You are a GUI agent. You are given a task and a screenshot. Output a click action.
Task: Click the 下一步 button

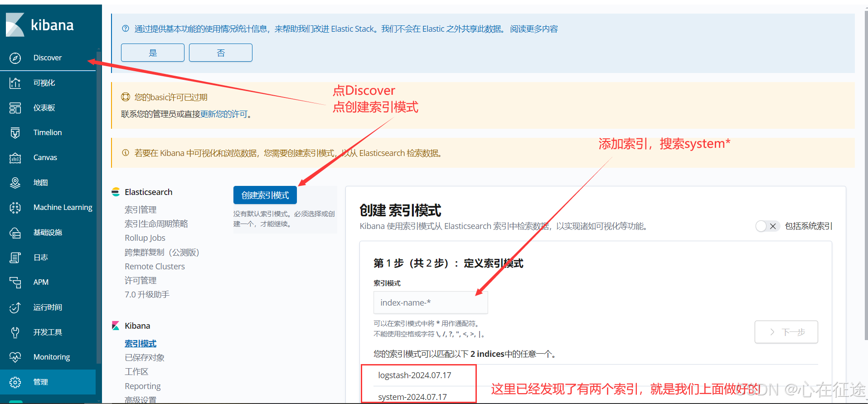point(786,332)
